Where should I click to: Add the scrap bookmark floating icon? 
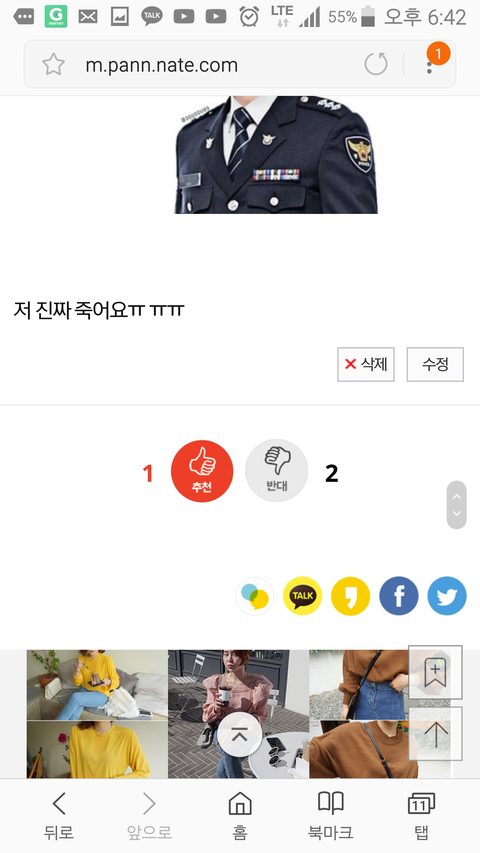(x=435, y=672)
